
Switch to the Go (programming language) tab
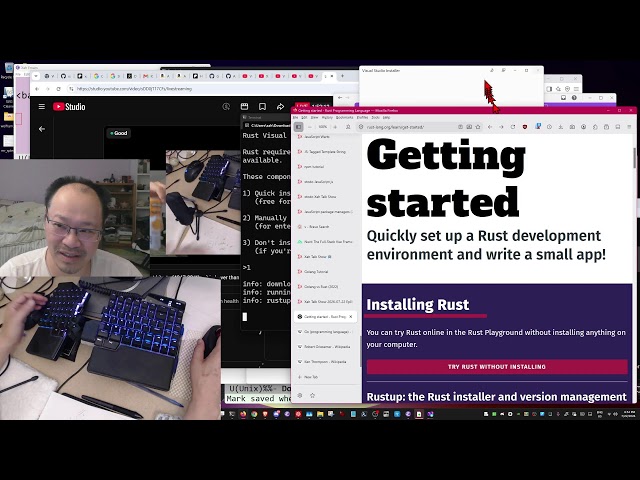tap(325, 332)
